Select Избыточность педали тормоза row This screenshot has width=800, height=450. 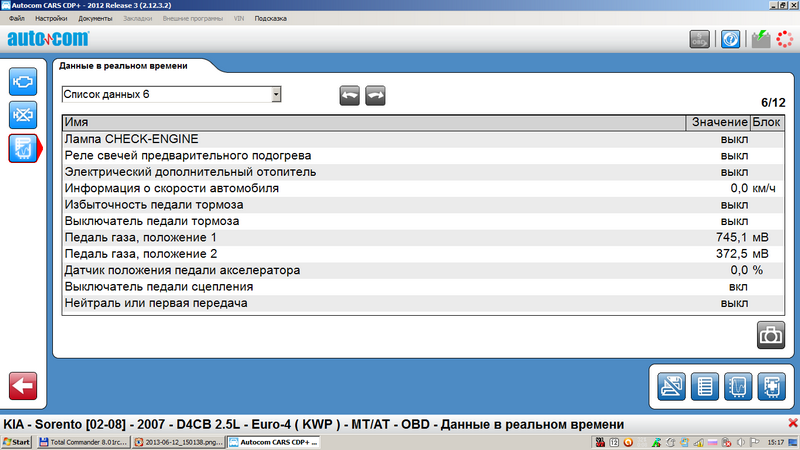[x=423, y=205]
